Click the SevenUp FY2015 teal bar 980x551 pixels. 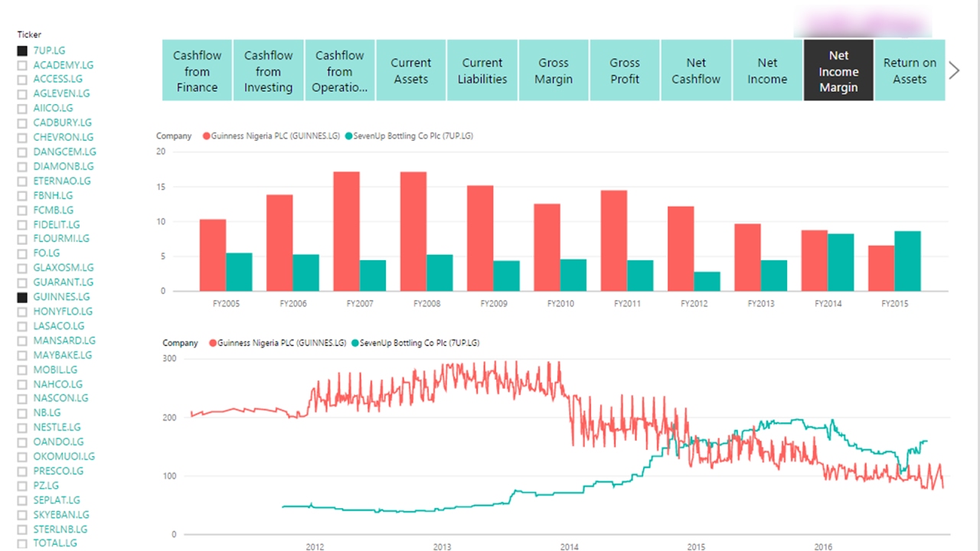907,261
